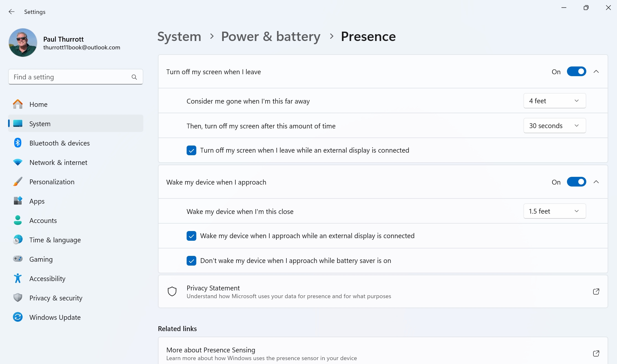Image resolution: width=617 pixels, height=364 pixels.
Task: Uncheck 'Don't wake my device' battery saver checkbox
Action: (191, 261)
